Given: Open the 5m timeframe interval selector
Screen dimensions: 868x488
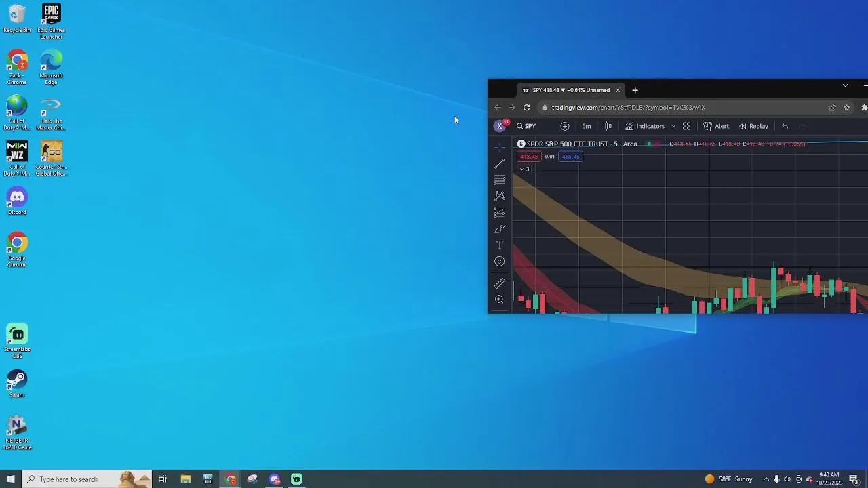Looking at the screenshot, I should coord(587,126).
